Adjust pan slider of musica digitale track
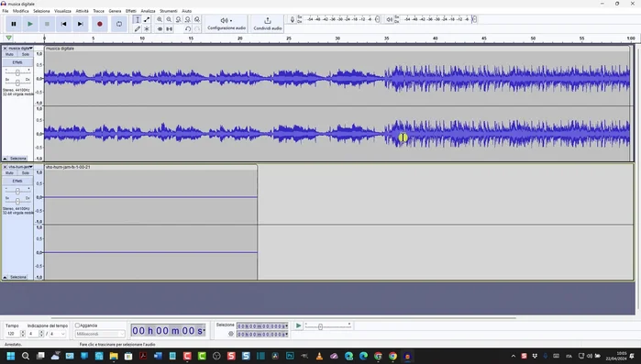This screenshot has width=641, height=364. pyautogui.click(x=17, y=83)
